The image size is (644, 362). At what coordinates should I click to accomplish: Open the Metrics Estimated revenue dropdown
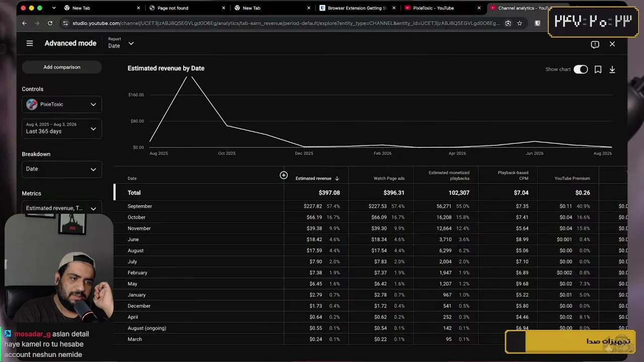(x=62, y=208)
